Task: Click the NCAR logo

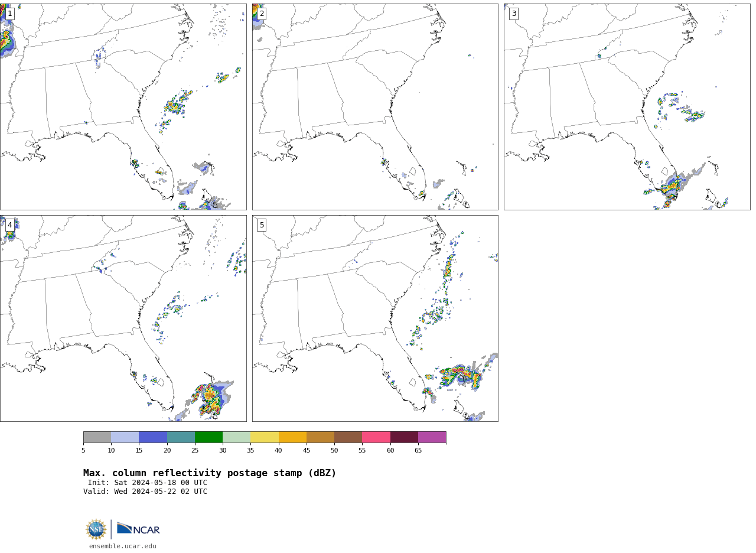Action: pyautogui.click(x=138, y=529)
